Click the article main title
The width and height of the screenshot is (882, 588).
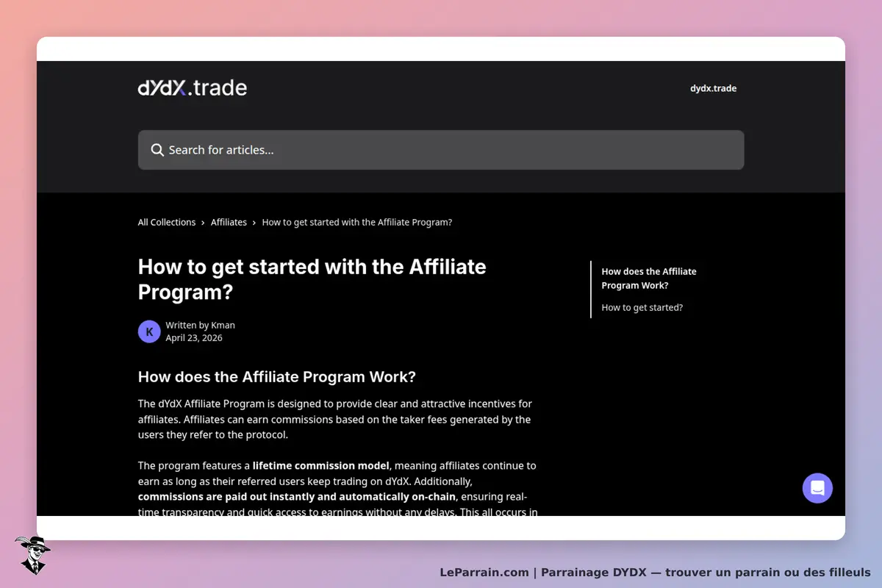(x=312, y=279)
